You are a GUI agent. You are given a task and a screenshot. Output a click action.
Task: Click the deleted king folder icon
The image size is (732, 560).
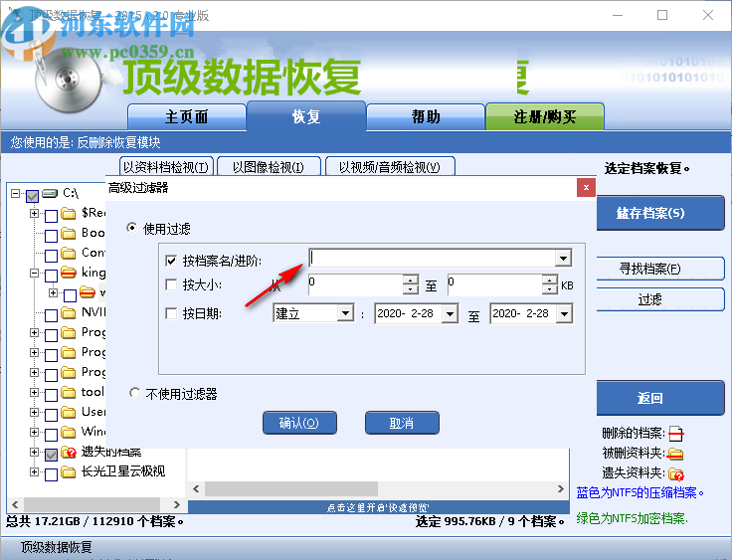tap(69, 273)
